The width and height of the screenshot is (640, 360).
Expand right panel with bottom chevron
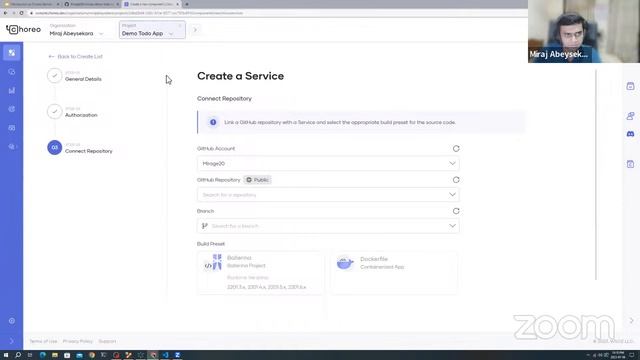click(x=631, y=320)
